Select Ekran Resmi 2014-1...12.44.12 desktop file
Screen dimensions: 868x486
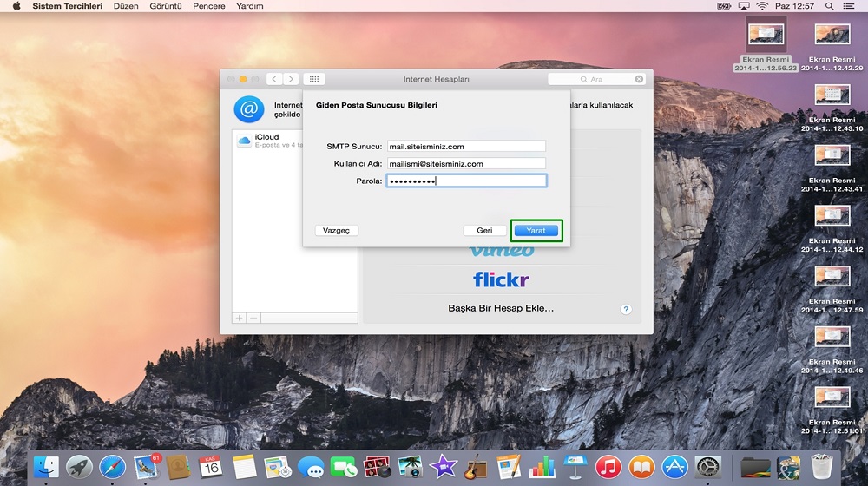click(832, 228)
